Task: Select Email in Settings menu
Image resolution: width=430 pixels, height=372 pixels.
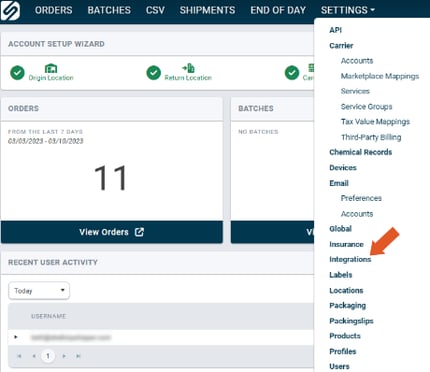Action: pyautogui.click(x=339, y=183)
